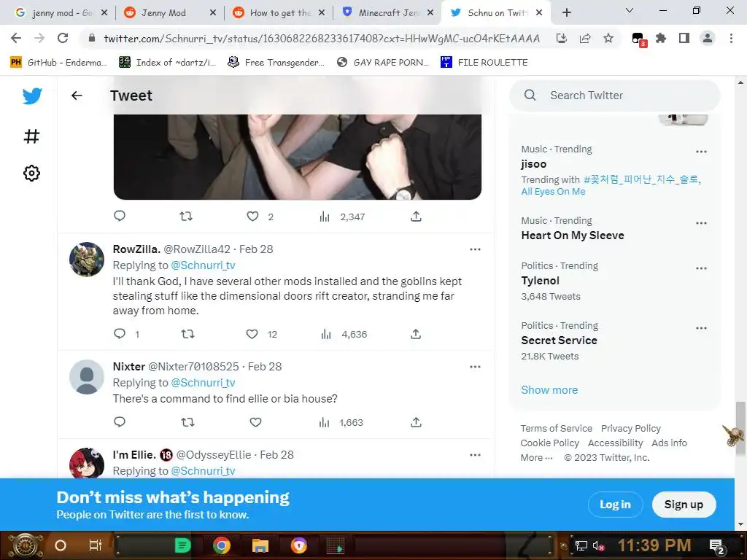Viewport: 747px width, 560px height.
Task: Click the Log in button
Action: [x=615, y=505]
